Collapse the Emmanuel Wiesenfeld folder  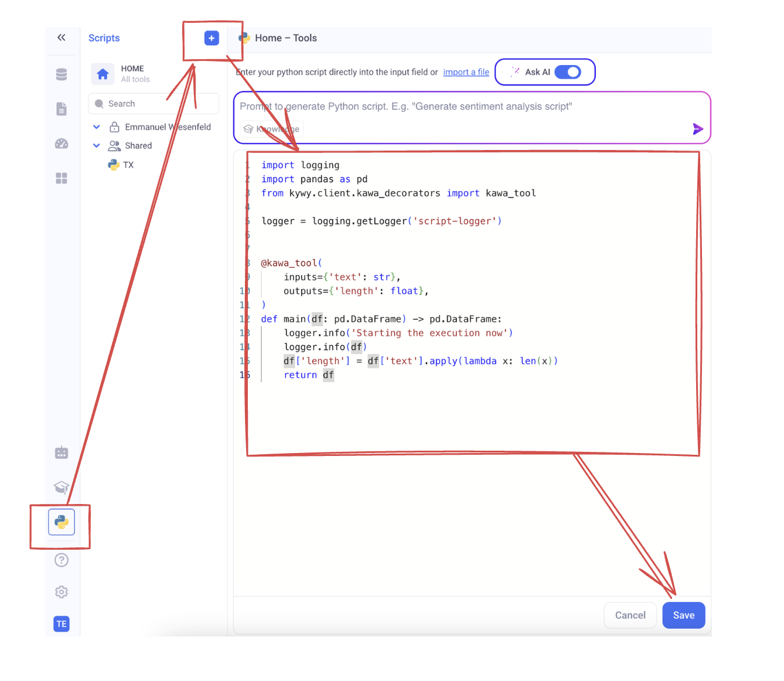coord(97,127)
